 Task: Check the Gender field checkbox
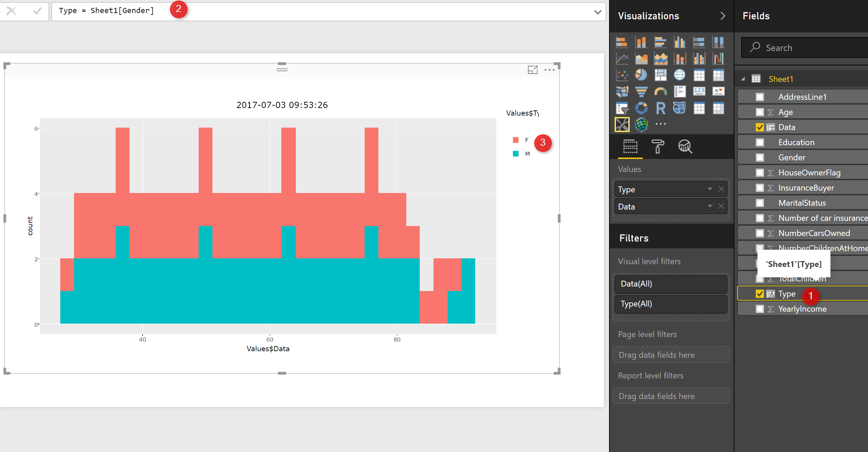pos(760,158)
